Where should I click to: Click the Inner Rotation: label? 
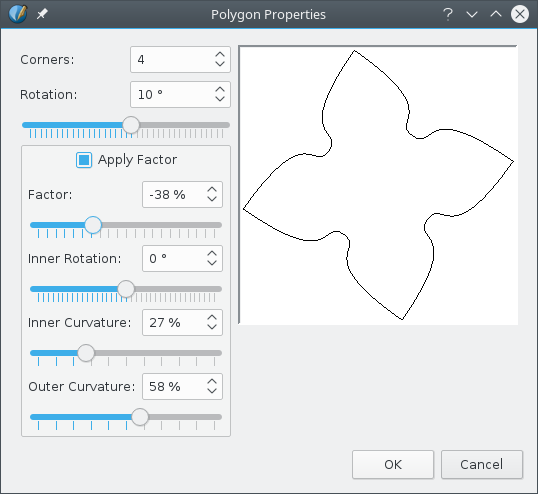tap(75, 259)
